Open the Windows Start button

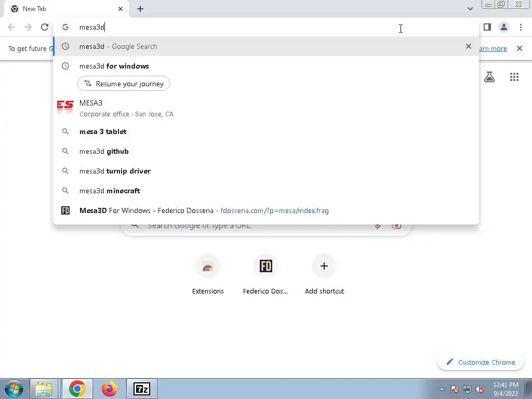pyautogui.click(x=13, y=389)
